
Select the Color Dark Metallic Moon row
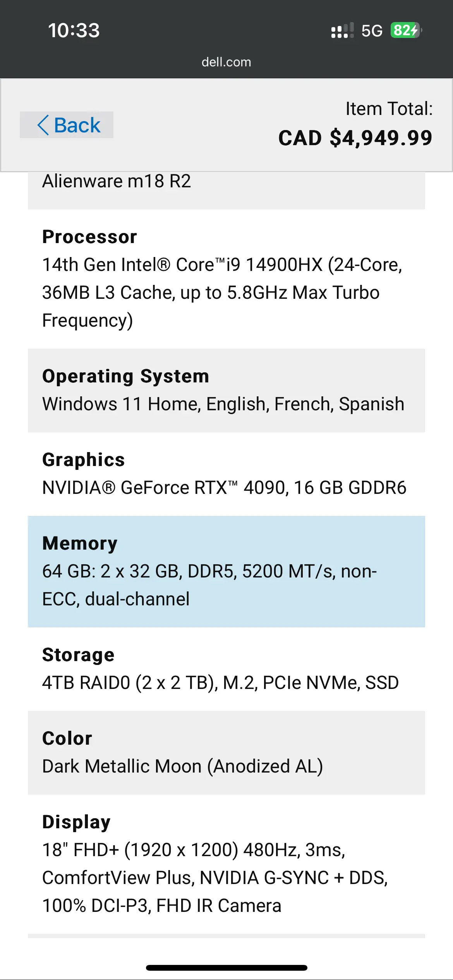pos(226,752)
